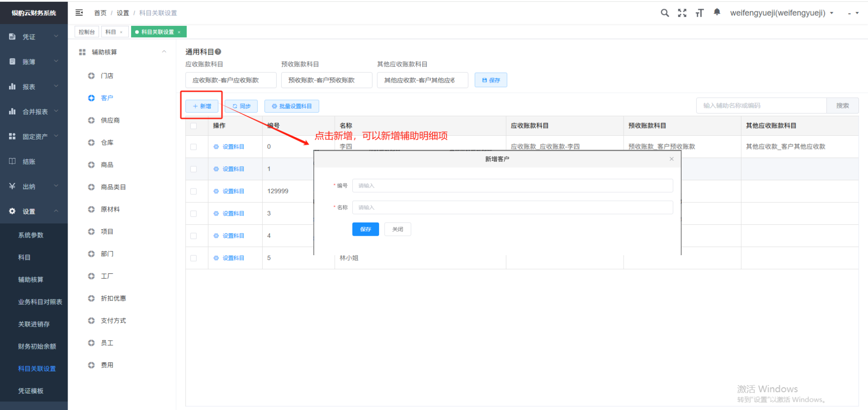The width and height of the screenshot is (868, 410).
Task: Collapse the 辅助核算 tree chevron
Action: 164,52
